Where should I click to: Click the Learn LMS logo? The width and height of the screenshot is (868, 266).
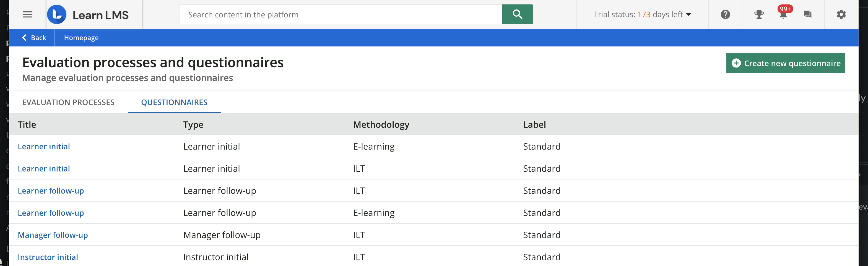[88, 15]
